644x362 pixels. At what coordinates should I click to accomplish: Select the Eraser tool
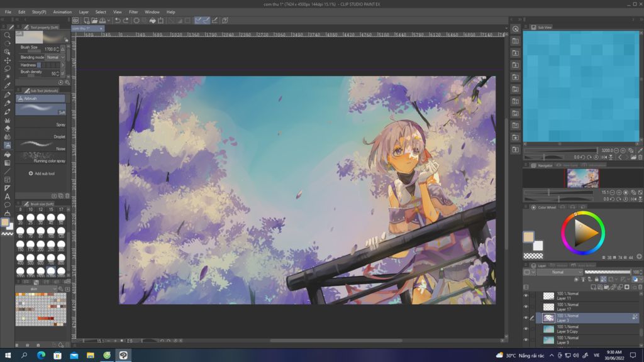coord(7,128)
